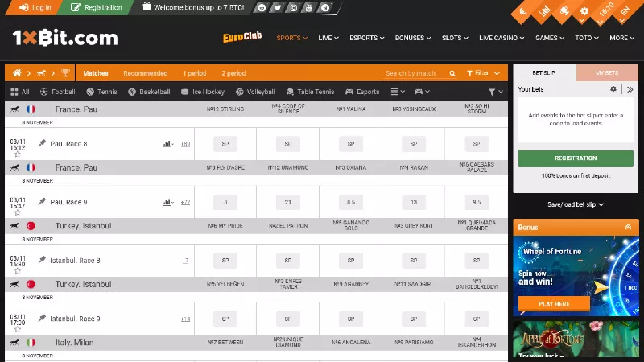Switch to the My Bets tab
The height and width of the screenshot is (362, 644).
coord(607,72)
